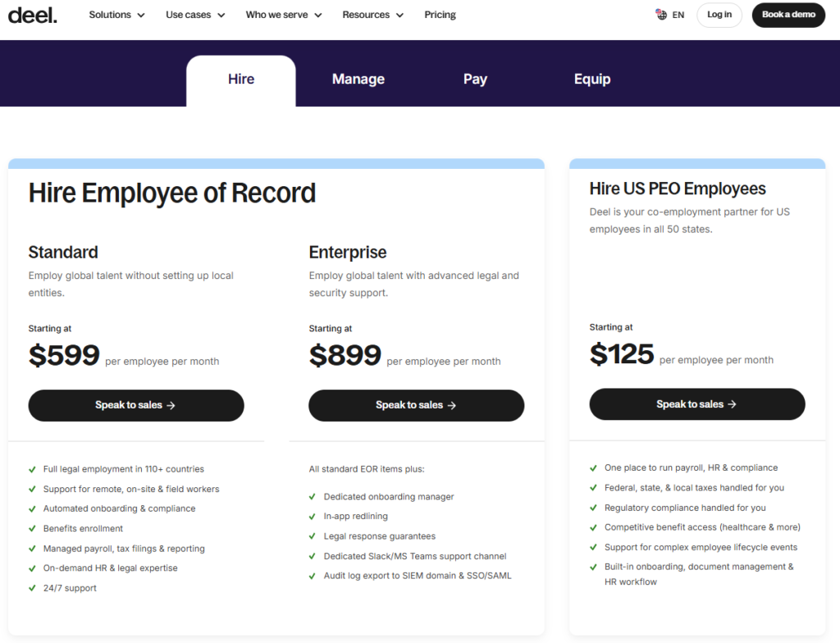Viewport: 840px width, 643px height.
Task: Open the Resources dropdown menu
Action: tap(372, 15)
